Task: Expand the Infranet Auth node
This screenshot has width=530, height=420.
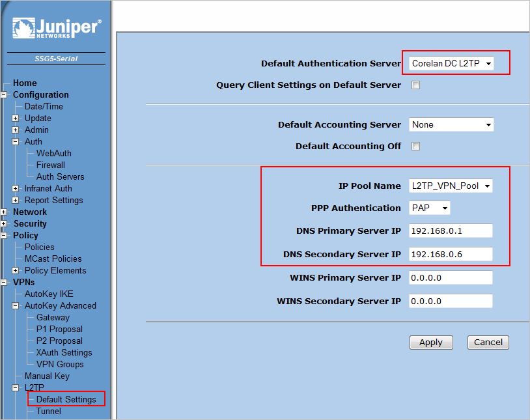Action: [16, 189]
